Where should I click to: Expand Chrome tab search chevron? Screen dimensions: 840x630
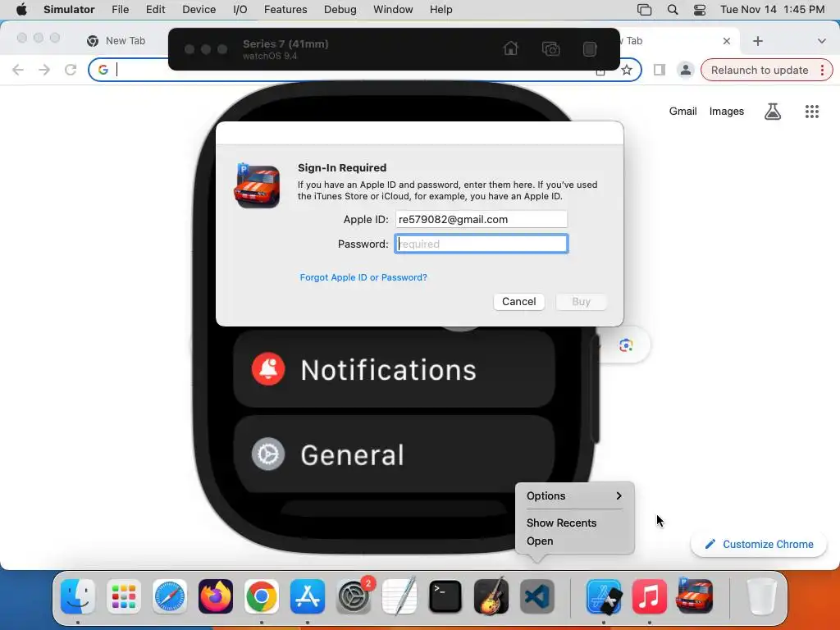pos(821,41)
